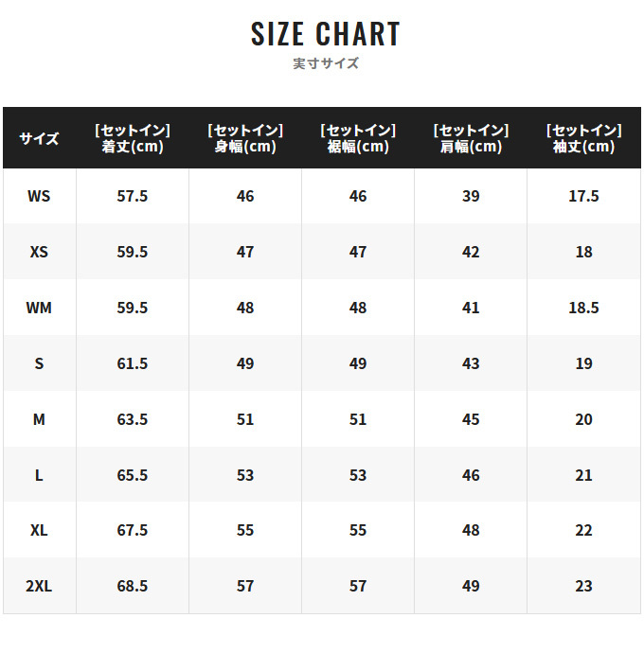Viewport: 644px width, 671px height.
Task: Click the WM size row label
Action: click(x=39, y=308)
